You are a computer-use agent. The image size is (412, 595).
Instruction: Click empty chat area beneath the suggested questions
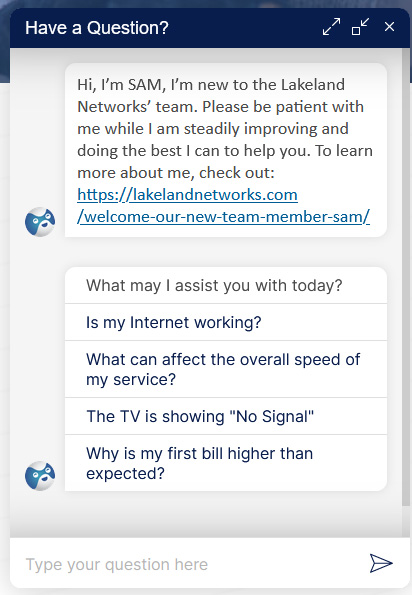pyautogui.click(x=205, y=514)
